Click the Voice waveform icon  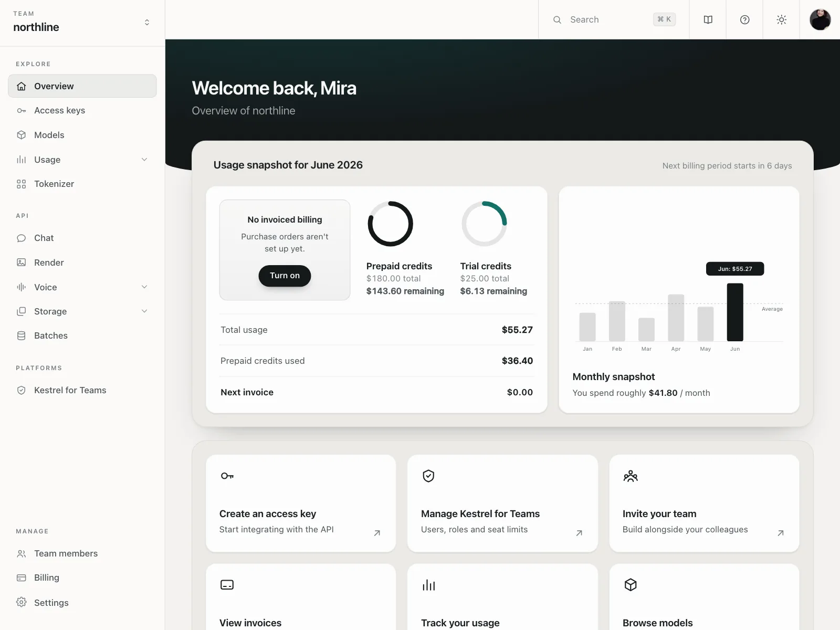click(22, 287)
